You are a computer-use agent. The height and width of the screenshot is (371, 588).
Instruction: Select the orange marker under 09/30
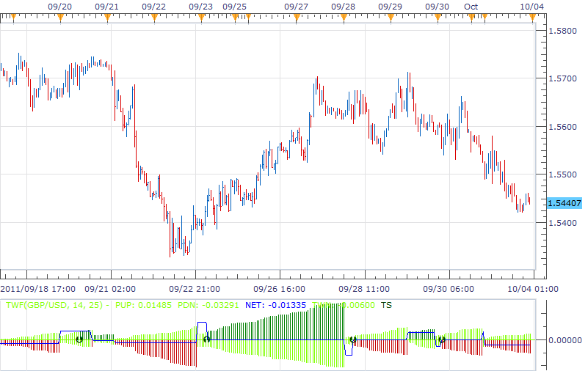pyautogui.click(x=438, y=17)
